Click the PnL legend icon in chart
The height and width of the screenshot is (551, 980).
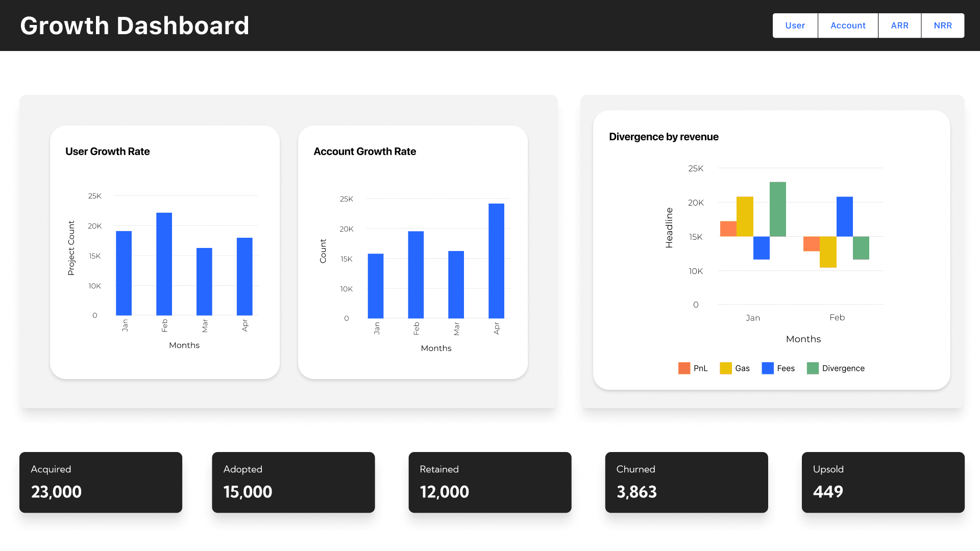pos(684,368)
